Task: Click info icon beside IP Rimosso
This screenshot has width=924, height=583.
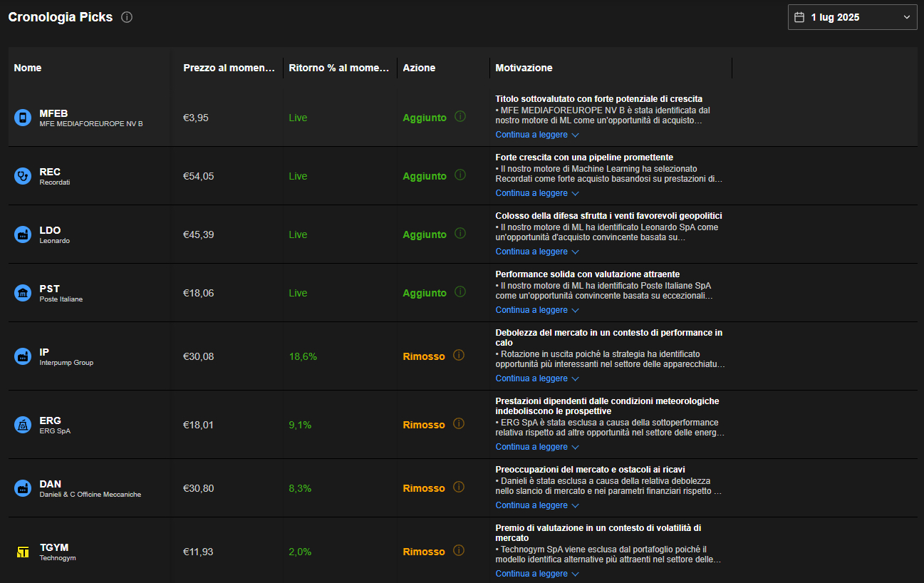Action: coord(459,356)
